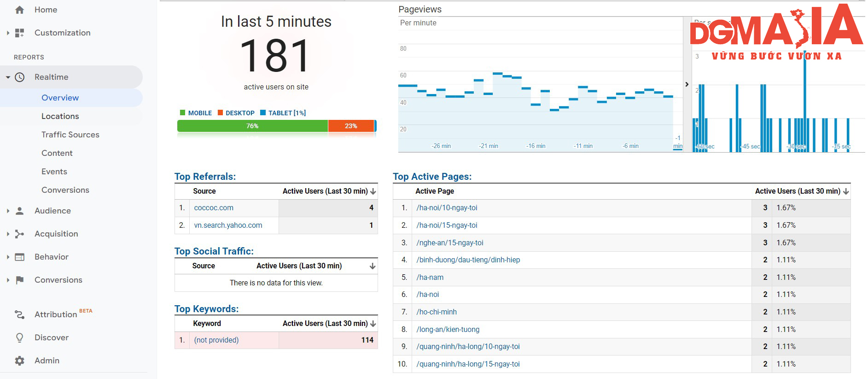Click the green MOBILE legend swatch
The width and height of the screenshot is (868, 379).
[x=182, y=113]
